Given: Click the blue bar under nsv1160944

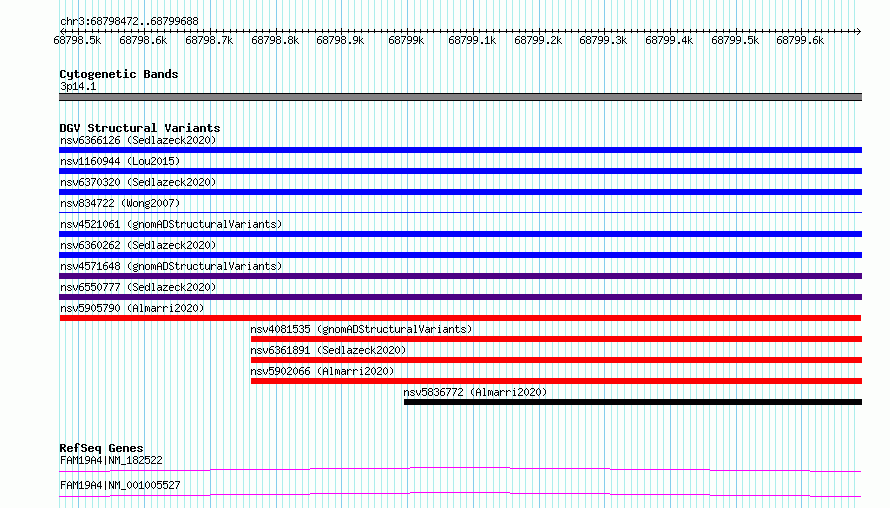Looking at the screenshot, I should [x=460, y=171].
